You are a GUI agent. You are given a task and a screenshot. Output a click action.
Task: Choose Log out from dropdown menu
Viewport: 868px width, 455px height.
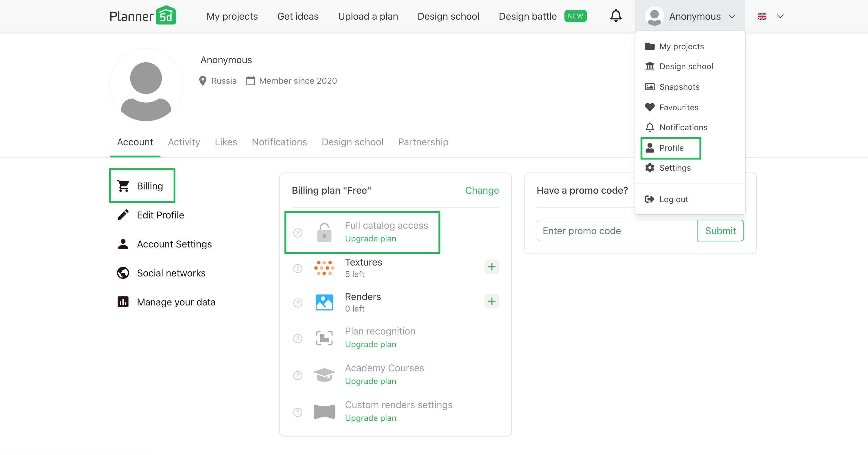[673, 199]
